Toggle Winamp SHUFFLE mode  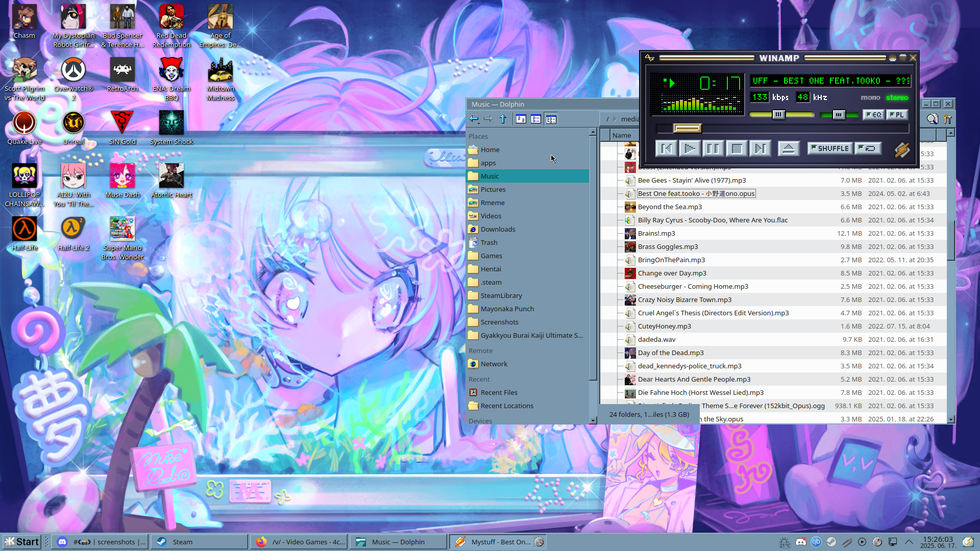click(x=830, y=148)
